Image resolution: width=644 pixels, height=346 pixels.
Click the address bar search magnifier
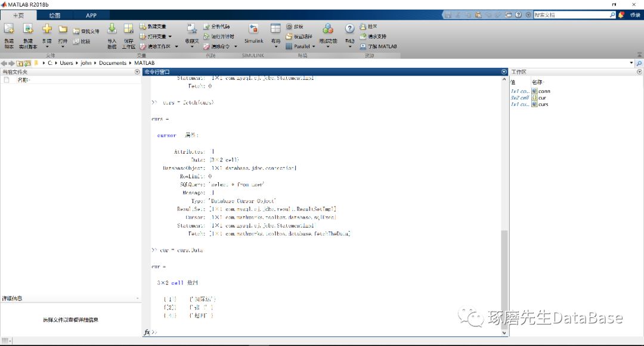(639, 63)
